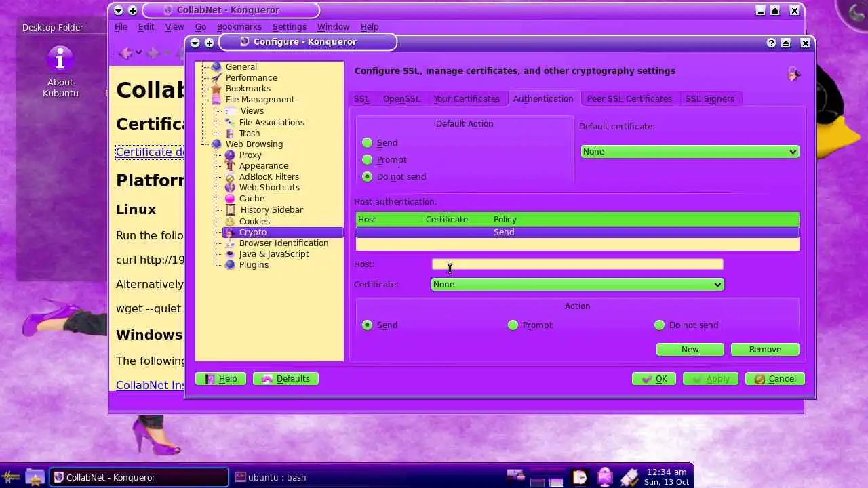Choose Prompt in the host Action group
Screen dimensions: 868x488
pyautogui.click(x=513, y=325)
